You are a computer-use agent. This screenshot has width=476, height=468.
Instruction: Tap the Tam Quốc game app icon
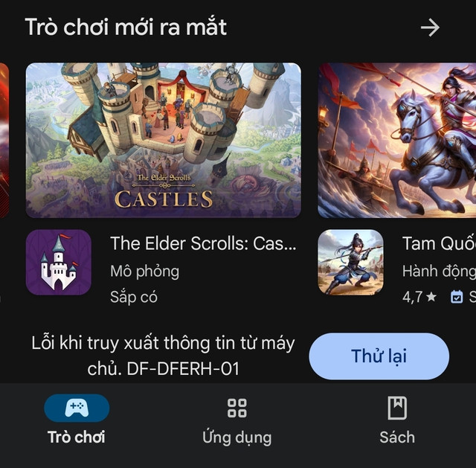point(350,263)
